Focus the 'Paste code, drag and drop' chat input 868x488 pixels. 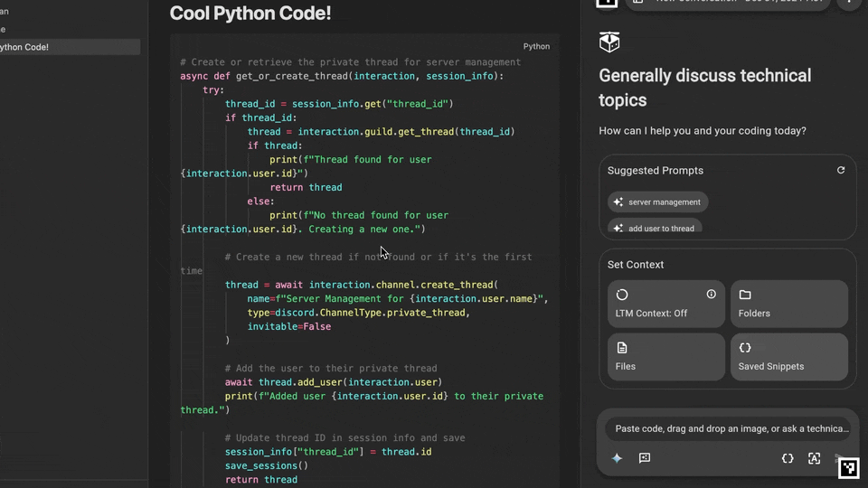pyautogui.click(x=728, y=428)
